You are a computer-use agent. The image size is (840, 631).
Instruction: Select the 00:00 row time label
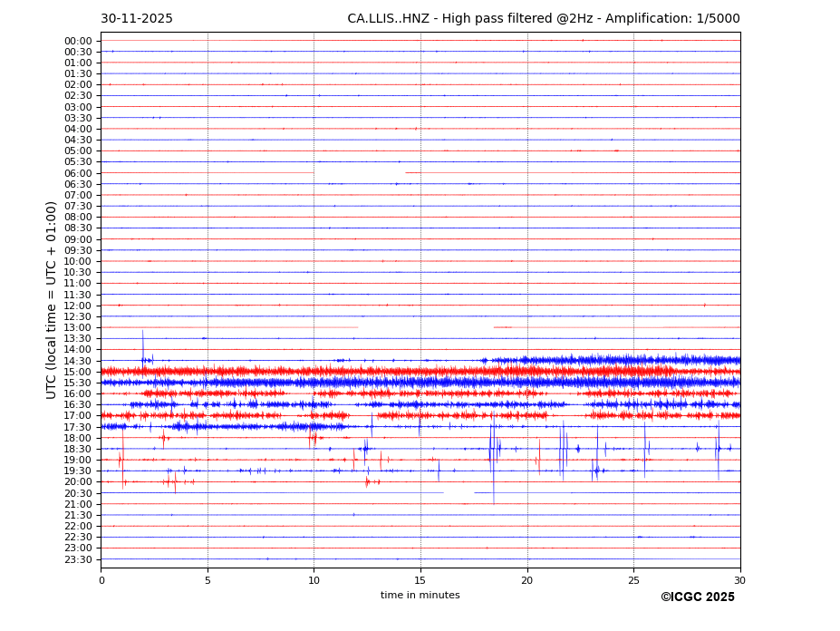(x=78, y=41)
